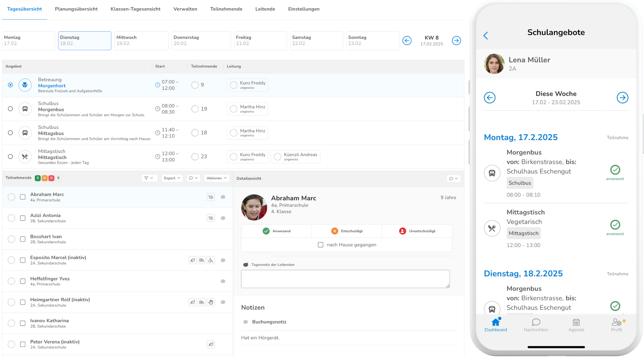Click note bubble icon for Heffelfinger Yves
This screenshot has width=644, height=362.
[x=223, y=281]
